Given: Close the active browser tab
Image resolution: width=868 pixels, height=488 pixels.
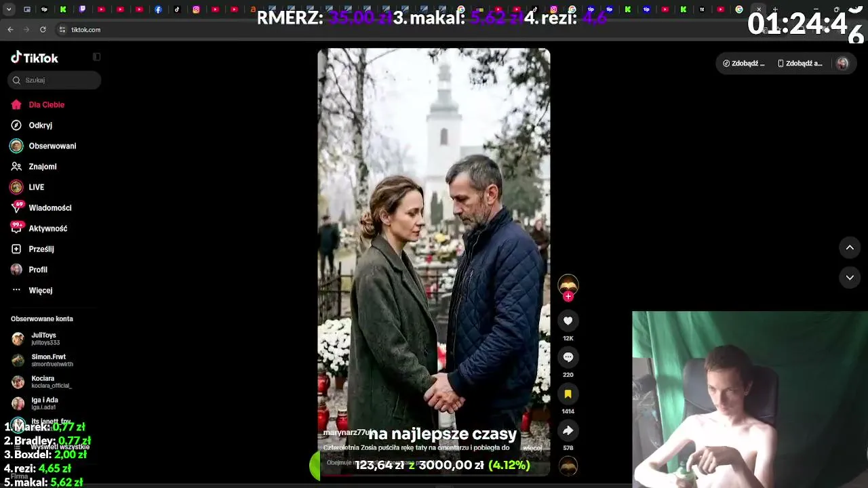Looking at the screenshot, I should pos(759,9).
